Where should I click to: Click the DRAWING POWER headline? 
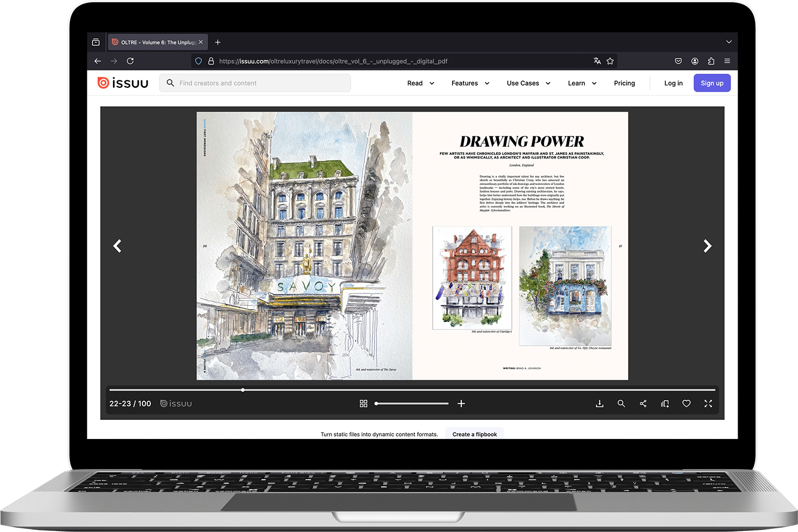click(x=522, y=142)
